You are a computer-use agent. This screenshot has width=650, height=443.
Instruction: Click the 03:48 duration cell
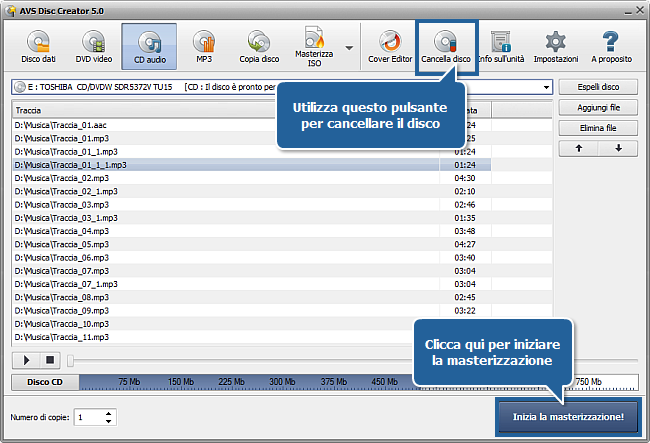[x=465, y=231]
